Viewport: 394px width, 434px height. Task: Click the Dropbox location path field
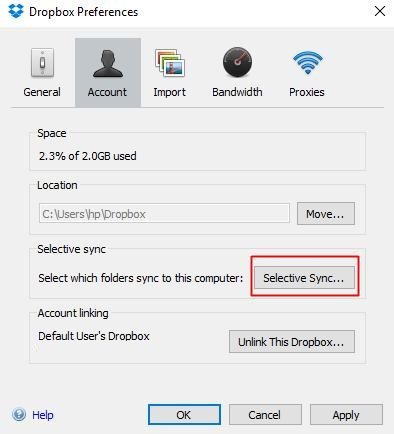(164, 213)
